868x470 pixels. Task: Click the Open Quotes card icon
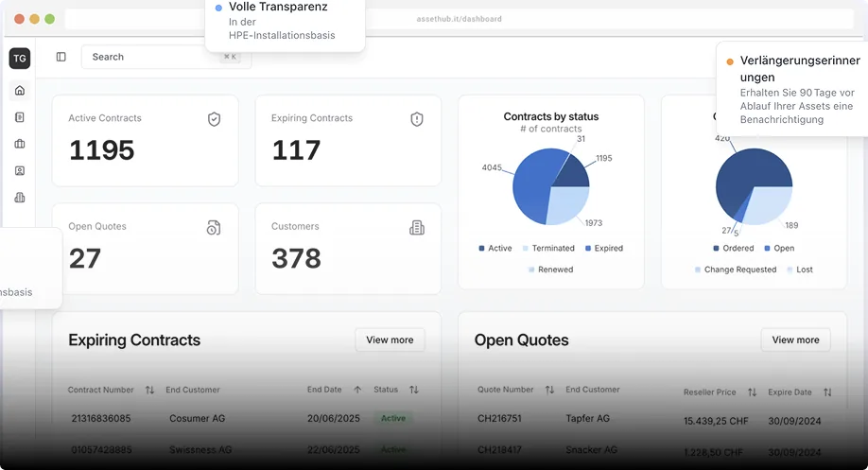coord(214,228)
